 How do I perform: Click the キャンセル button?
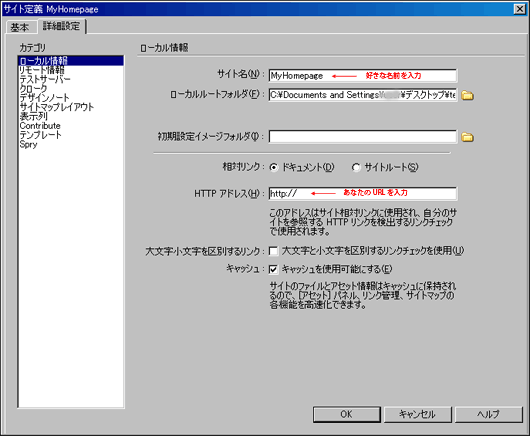pos(417,414)
